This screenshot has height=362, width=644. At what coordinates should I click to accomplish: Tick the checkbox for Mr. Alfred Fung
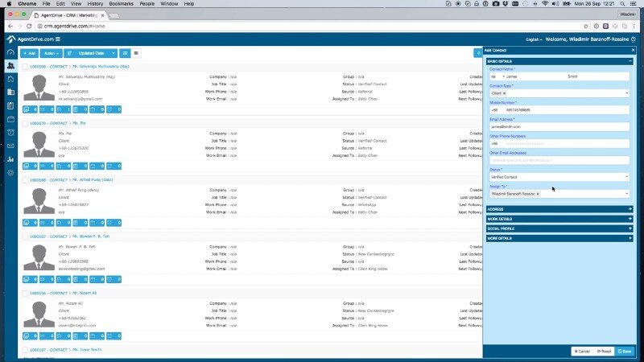pos(25,180)
